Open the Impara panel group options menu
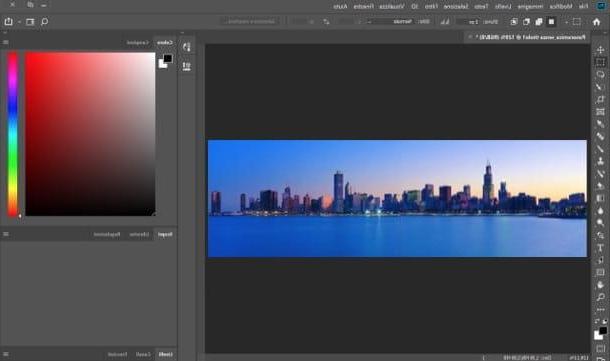Screen dimensions: 610x361 pos(5,234)
